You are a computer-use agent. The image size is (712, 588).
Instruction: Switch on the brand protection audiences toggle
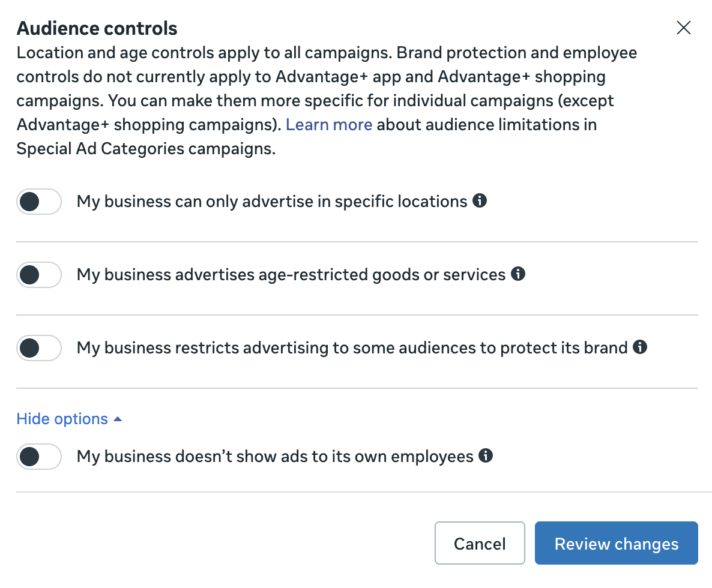coord(39,348)
